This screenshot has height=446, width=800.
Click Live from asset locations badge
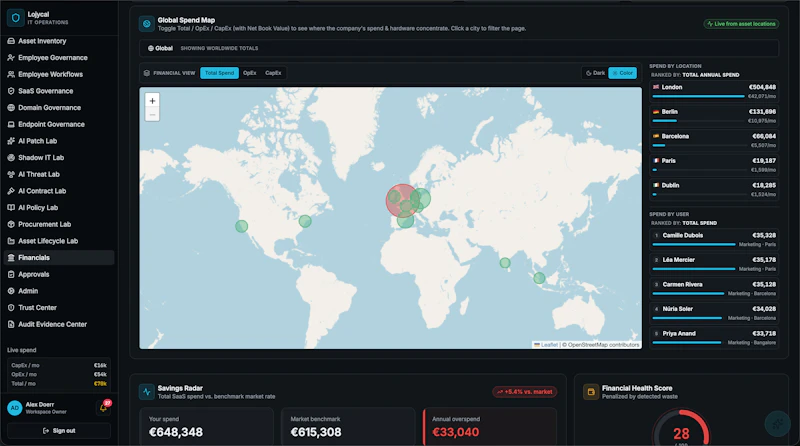(x=741, y=24)
